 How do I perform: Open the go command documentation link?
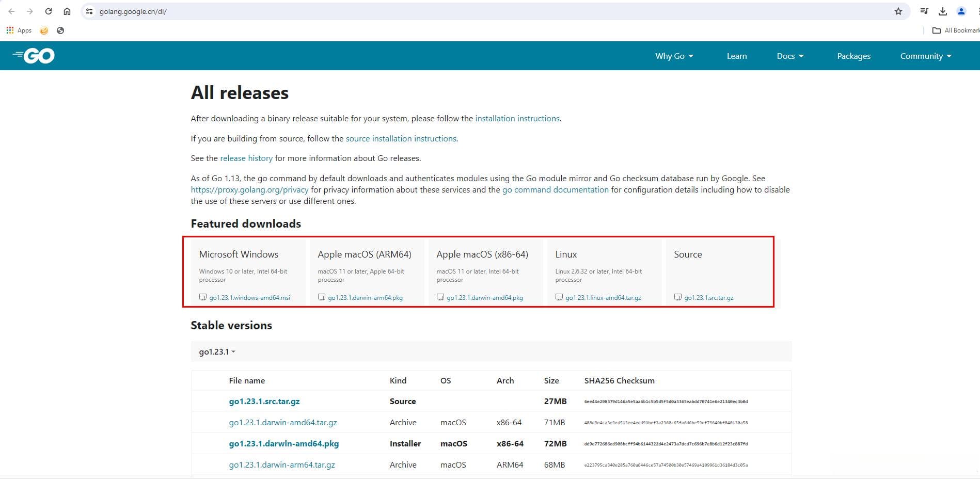pyautogui.click(x=556, y=190)
